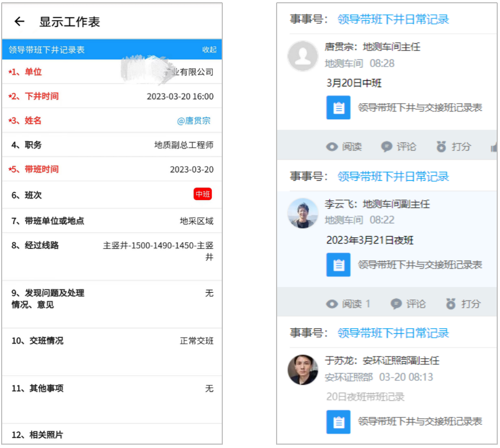Click the 评论 comment icon under 唐贯宗's post
This screenshot has height=448, width=500.
pyautogui.click(x=386, y=147)
